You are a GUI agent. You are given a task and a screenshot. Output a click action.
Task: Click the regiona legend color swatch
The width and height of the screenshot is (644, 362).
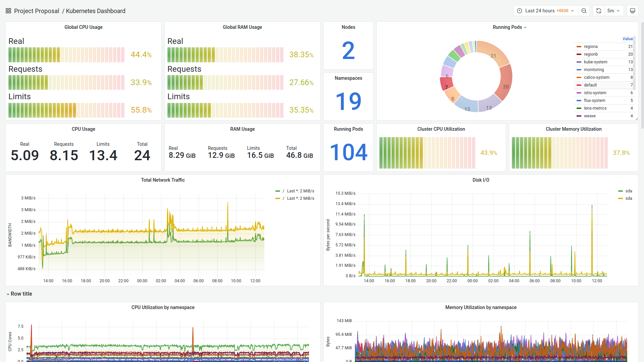[579, 47]
